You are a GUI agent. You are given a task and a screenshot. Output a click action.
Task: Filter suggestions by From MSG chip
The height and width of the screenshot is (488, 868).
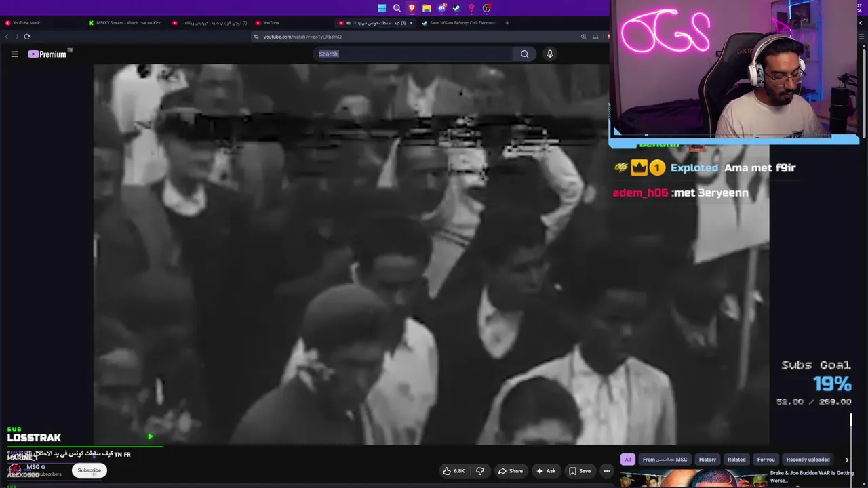click(x=665, y=460)
